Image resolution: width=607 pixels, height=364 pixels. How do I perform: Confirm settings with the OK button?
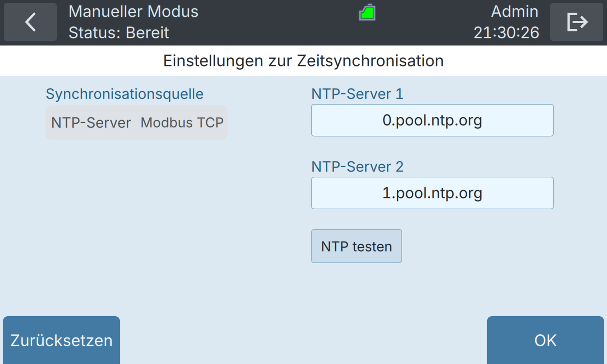pyautogui.click(x=546, y=340)
